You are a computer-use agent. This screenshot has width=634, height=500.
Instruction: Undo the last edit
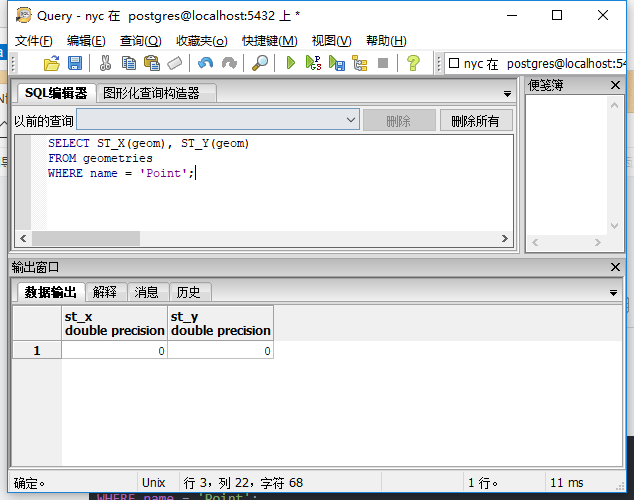[206, 63]
